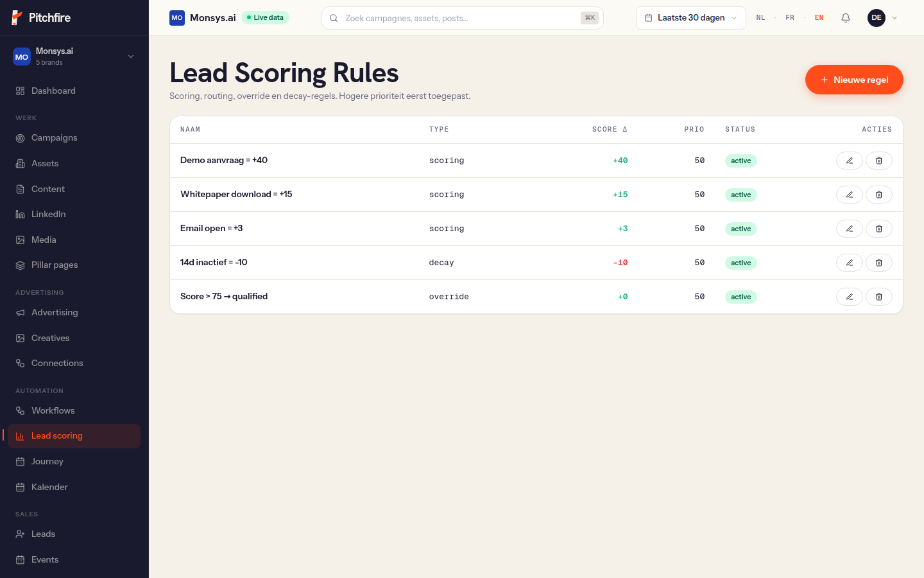
Task: Click active badge of Email open row
Action: tap(741, 229)
